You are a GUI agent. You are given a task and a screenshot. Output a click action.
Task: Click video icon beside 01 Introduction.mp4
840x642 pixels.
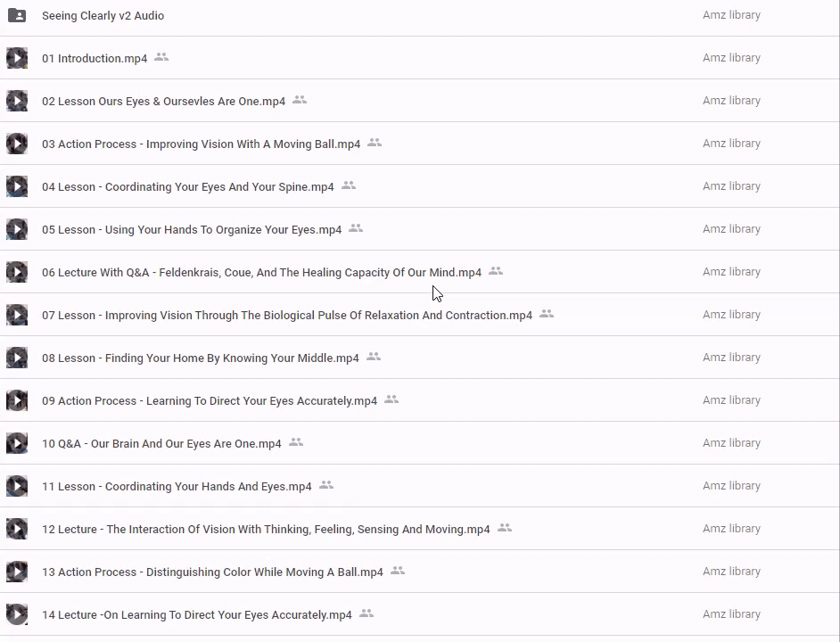pos(17,58)
